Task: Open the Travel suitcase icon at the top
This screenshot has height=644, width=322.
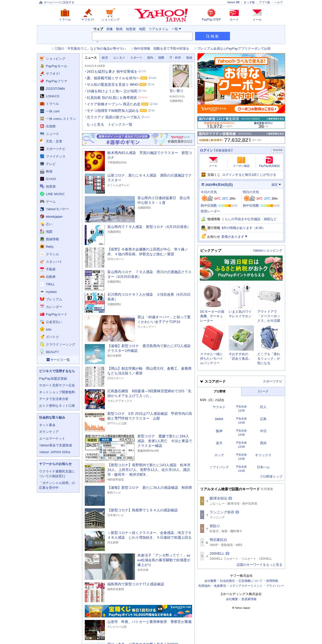Action: (x=65, y=13)
